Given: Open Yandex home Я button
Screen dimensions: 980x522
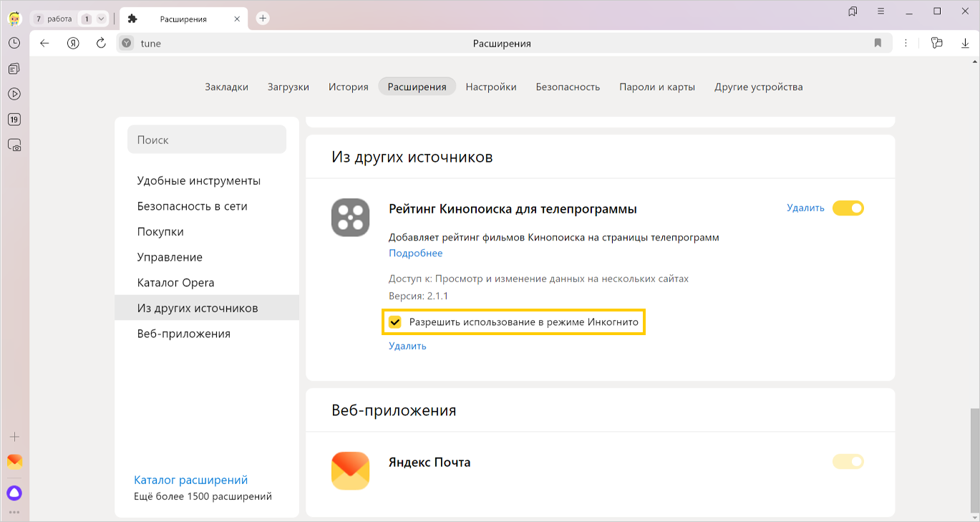Looking at the screenshot, I should click(x=73, y=43).
